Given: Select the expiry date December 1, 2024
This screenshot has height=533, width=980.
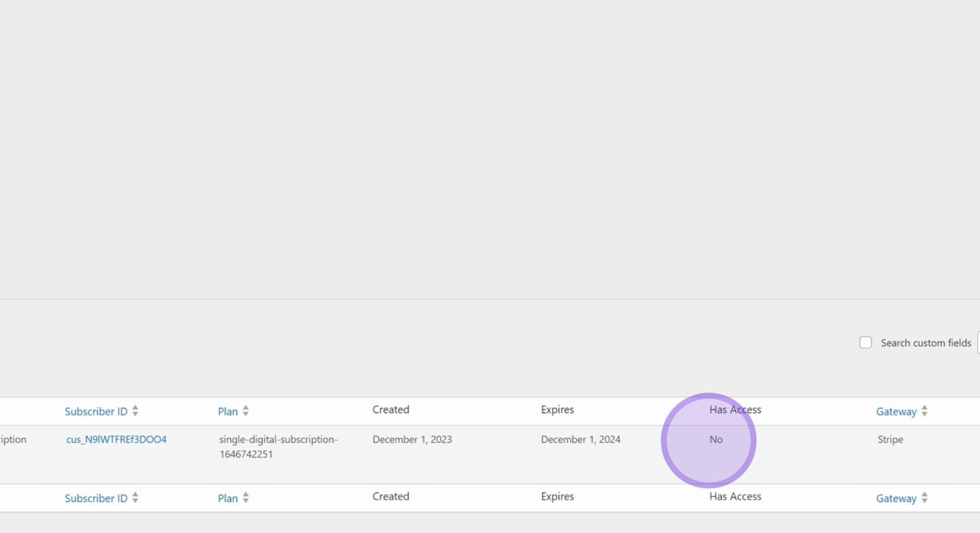Looking at the screenshot, I should tap(581, 439).
